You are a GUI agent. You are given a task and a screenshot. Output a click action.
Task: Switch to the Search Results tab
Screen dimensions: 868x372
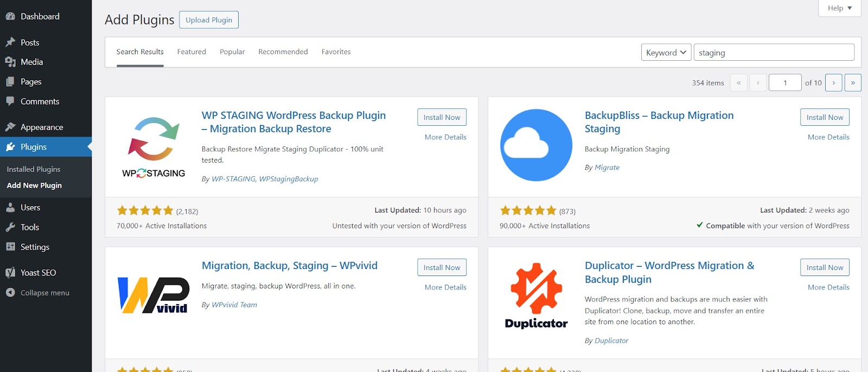coord(140,52)
